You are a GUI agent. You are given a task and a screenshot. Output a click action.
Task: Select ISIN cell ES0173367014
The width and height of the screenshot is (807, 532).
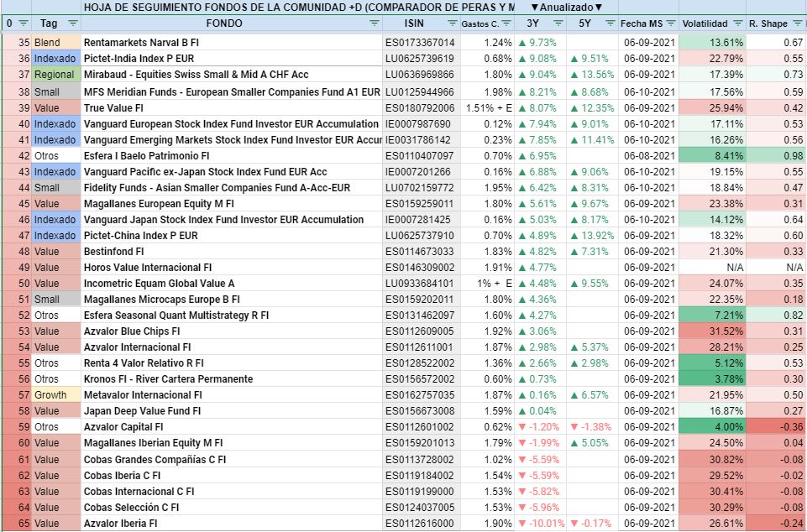coord(422,43)
